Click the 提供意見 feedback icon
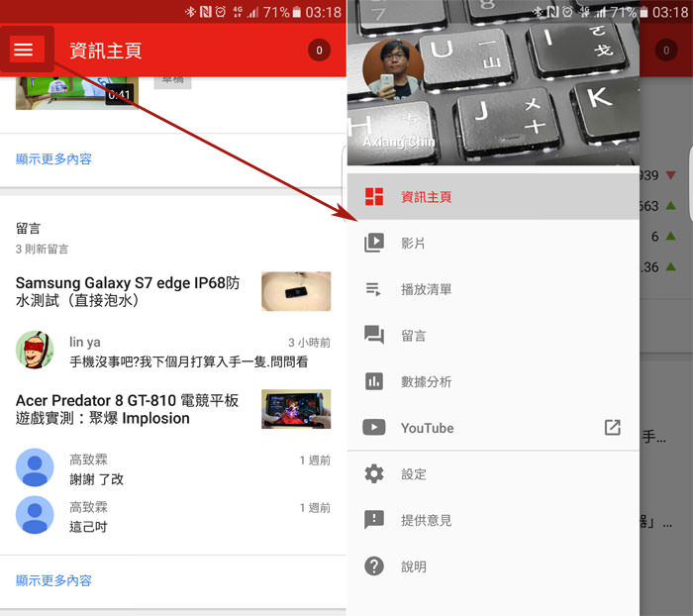This screenshot has width=693, height=616. pyautogui.click(x=374, y=520)
